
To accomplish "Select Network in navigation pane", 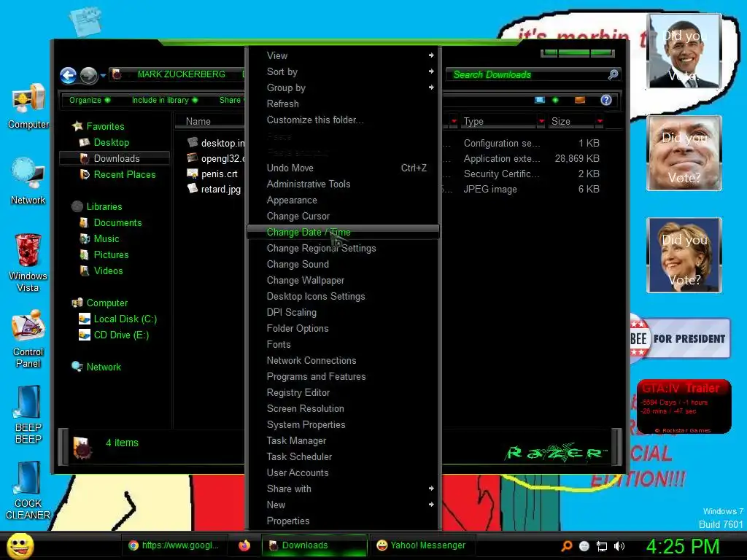I will point(104,367).
